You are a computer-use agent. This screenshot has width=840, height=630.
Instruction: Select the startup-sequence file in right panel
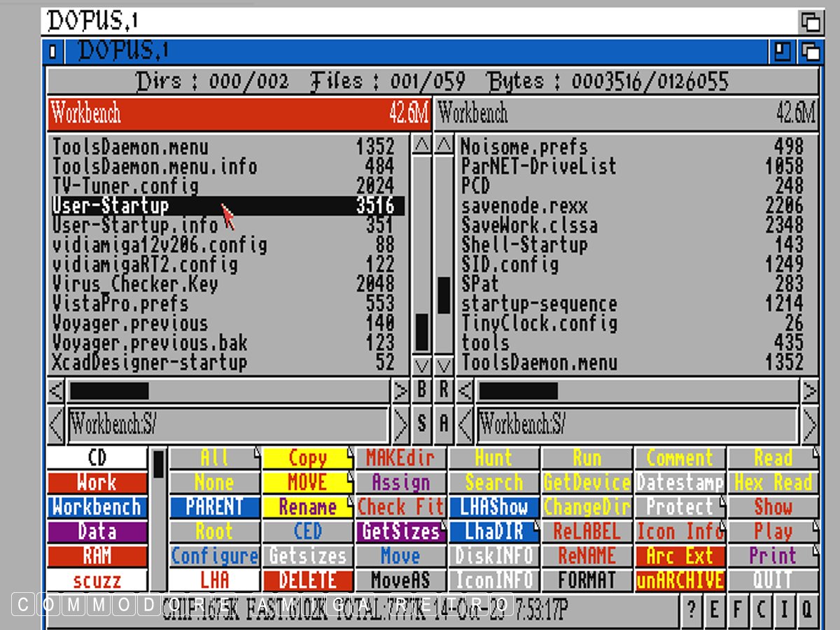539,304
